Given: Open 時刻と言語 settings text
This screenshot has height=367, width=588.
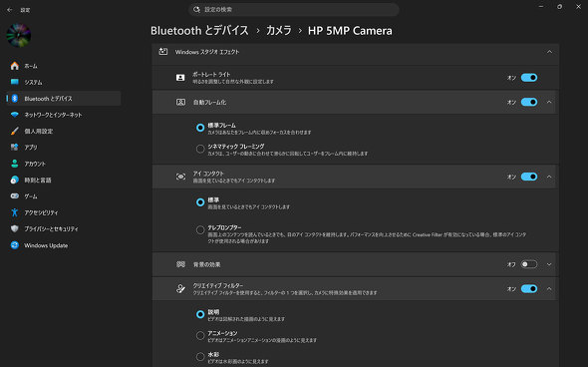Looking at the screenshot, I should pos(38,181).
